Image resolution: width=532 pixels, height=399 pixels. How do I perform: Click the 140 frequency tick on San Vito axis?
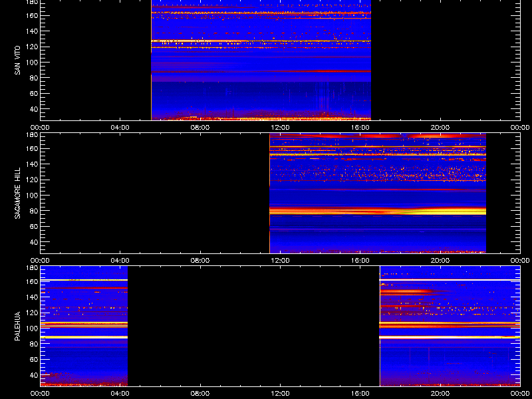coord(32,31)
